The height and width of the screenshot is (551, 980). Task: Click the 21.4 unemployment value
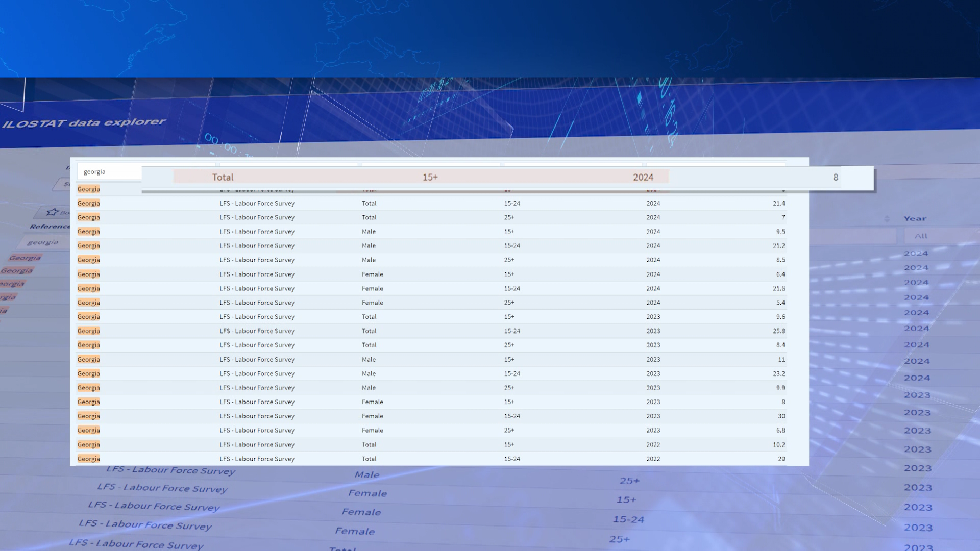(x=778, y=203)
